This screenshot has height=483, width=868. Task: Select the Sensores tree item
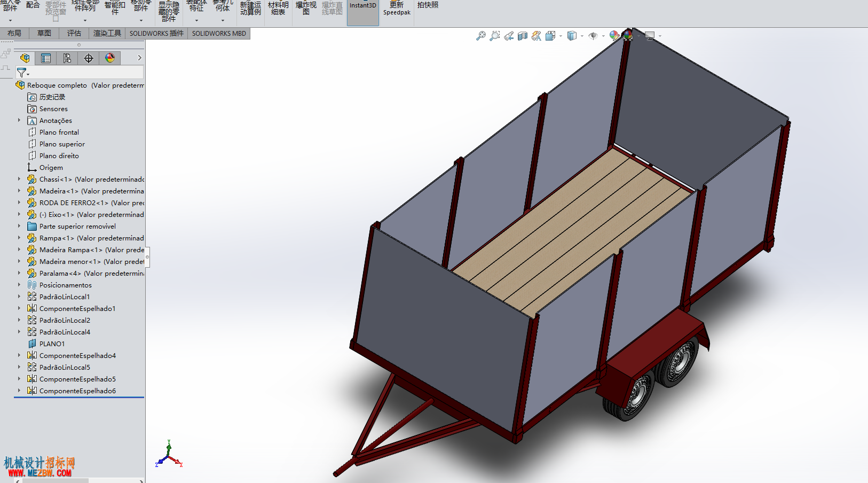tap(53, 108)
